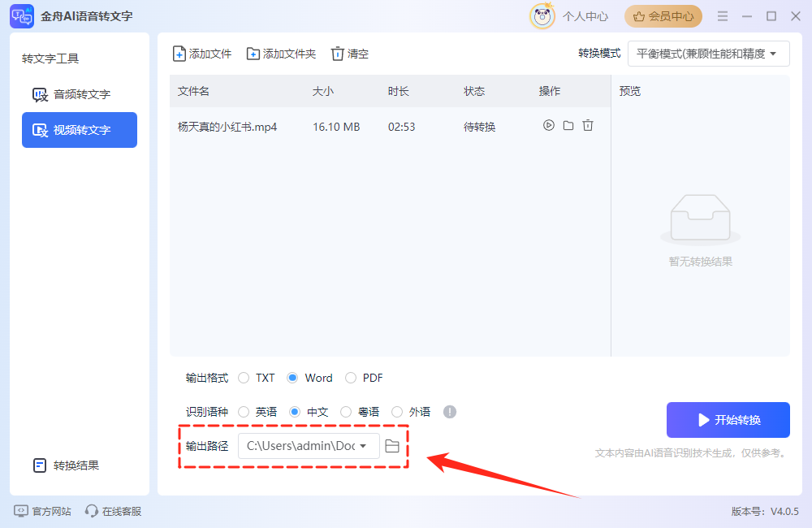The image size is (812, 528).
Task: Close the application window
Action: pos(796,16)
